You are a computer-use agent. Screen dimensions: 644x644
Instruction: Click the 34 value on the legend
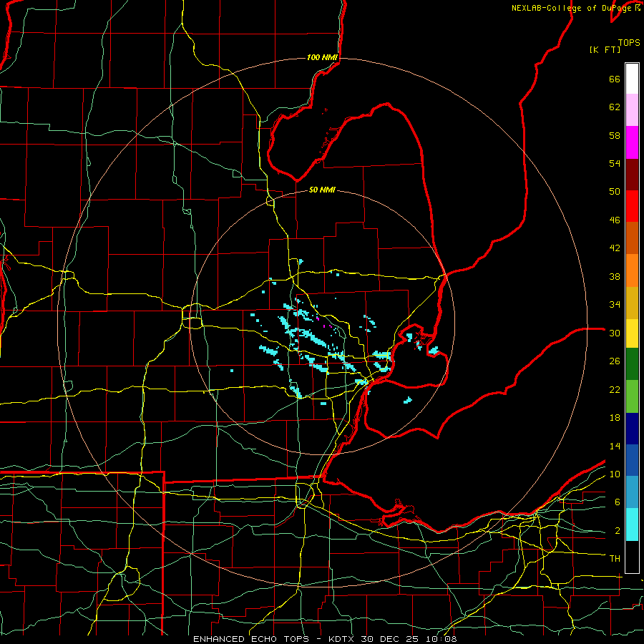coord(615,305)
